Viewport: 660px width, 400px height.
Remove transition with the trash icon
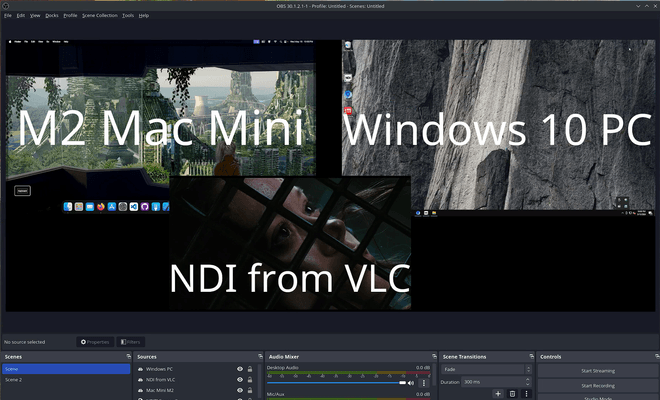tap(512, 394)
